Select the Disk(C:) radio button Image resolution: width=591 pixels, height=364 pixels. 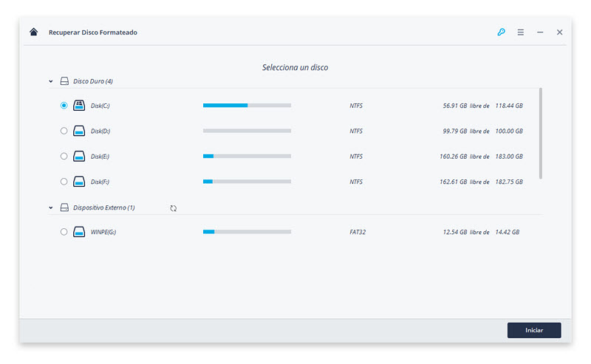tap(64, 106)
